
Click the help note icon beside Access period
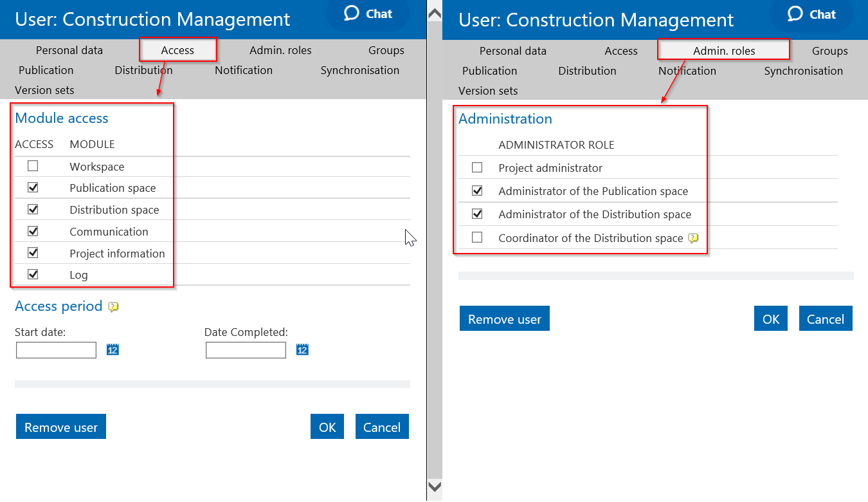pos(114,307)
